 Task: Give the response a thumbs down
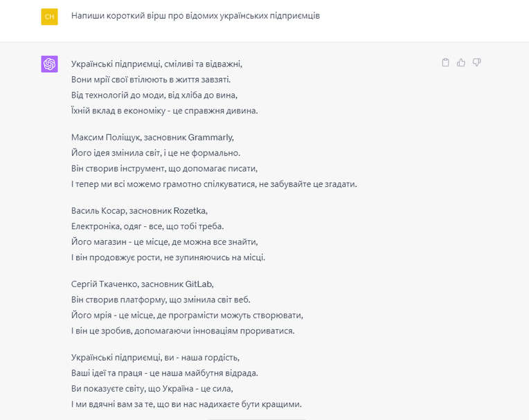476,62
